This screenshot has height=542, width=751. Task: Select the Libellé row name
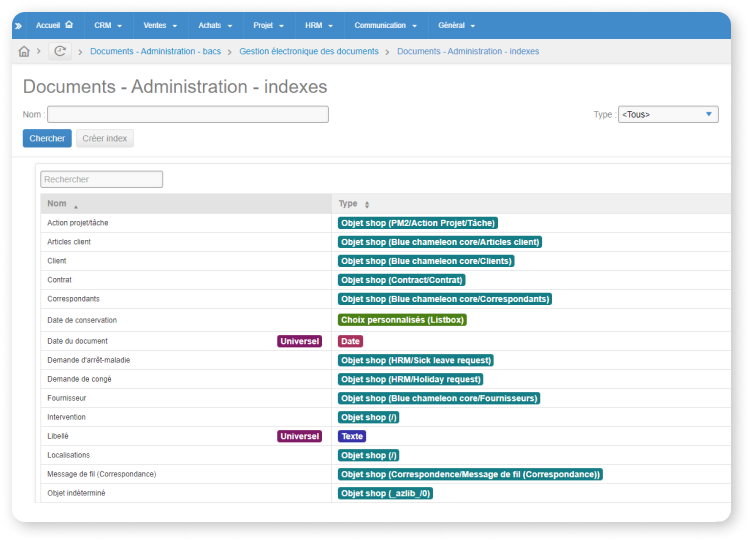click(57, 436)
